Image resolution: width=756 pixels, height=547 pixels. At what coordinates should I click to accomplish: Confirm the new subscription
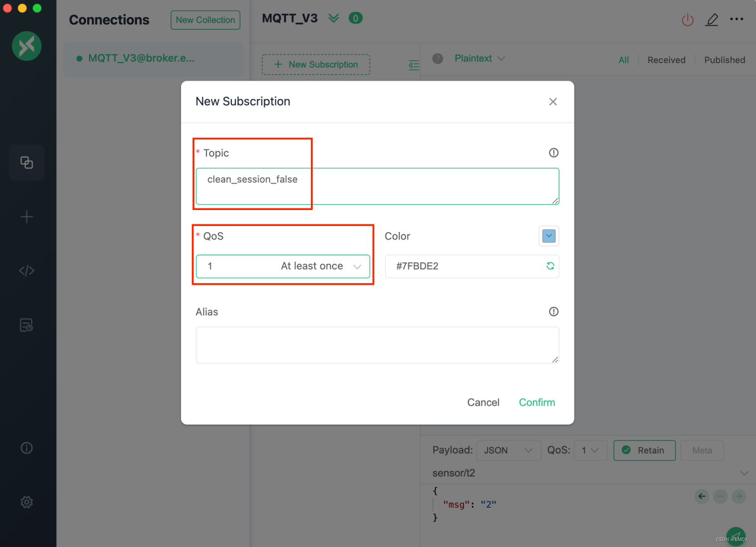tap(537, 402)
